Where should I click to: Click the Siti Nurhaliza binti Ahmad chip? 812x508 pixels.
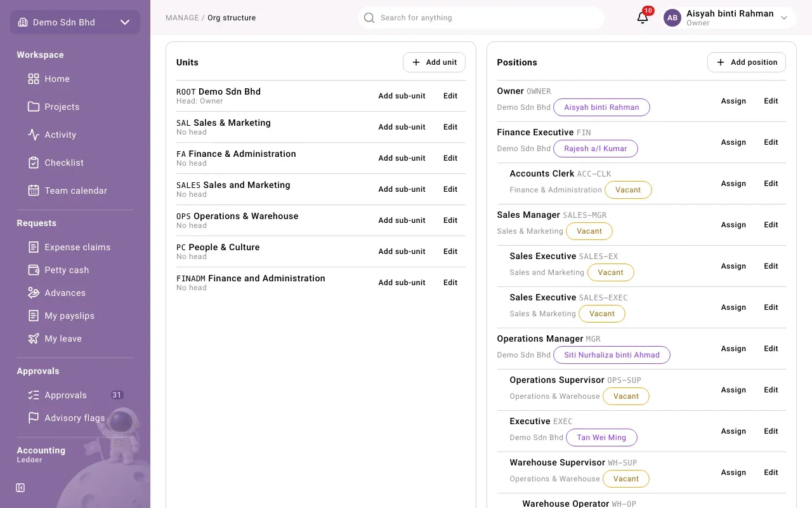pyautogui.click(x=612, y=355)
